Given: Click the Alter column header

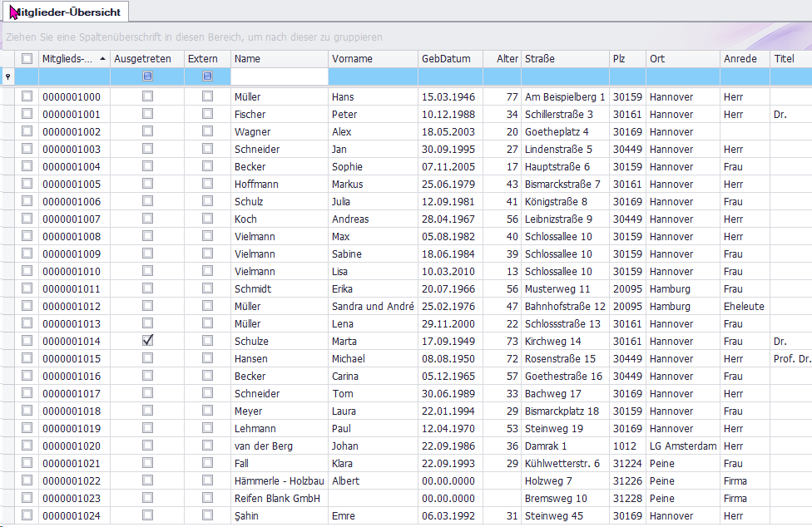Looking at the screenshot, I should point(502,59).
